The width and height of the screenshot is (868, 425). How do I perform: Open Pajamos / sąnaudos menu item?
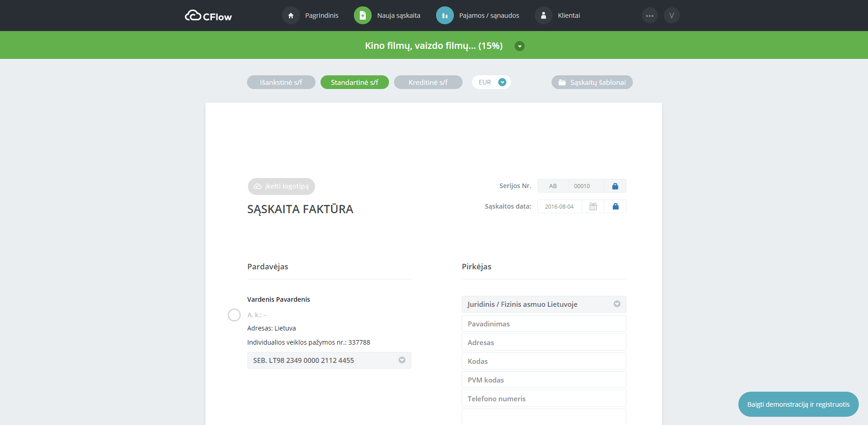(489, 16)
